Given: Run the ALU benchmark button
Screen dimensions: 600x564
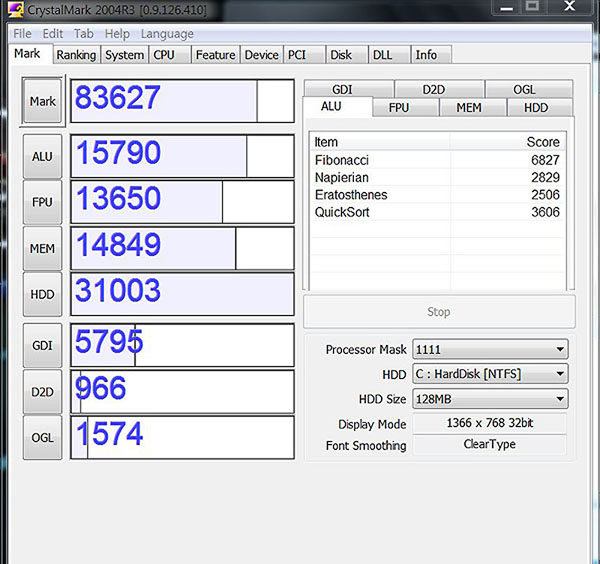Looking at the screenshot, I should click(x=42, y=156).
